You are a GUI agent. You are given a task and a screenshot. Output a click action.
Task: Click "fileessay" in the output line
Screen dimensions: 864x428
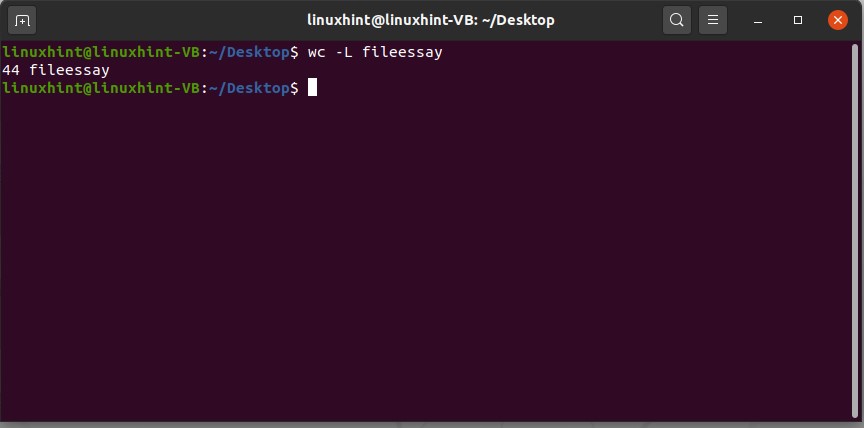[x=70, y=70]
